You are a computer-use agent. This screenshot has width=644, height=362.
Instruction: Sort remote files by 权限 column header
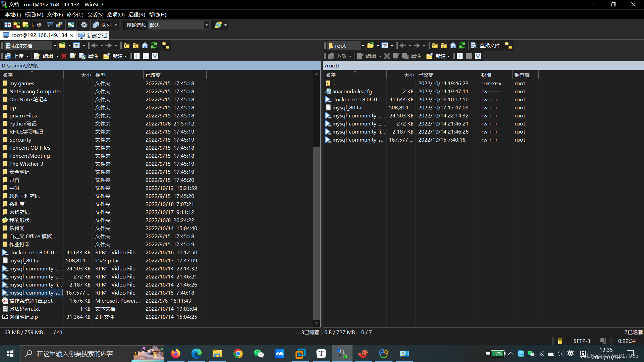click(495, 75)
